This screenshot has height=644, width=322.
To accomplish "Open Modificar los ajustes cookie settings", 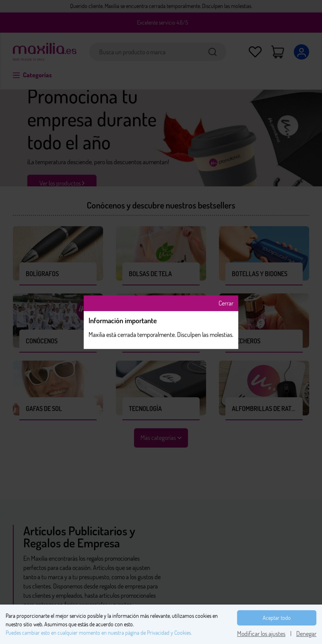I will [261, 633].
